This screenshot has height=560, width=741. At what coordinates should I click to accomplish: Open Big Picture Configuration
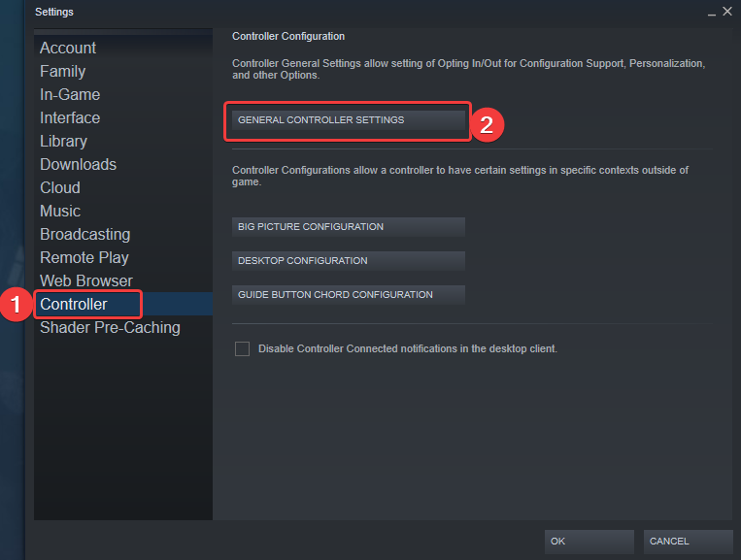pos(348,227)
